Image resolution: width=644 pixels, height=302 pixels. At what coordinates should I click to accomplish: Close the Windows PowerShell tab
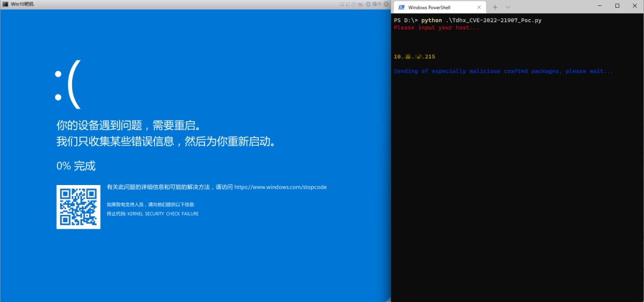point(479,7)
